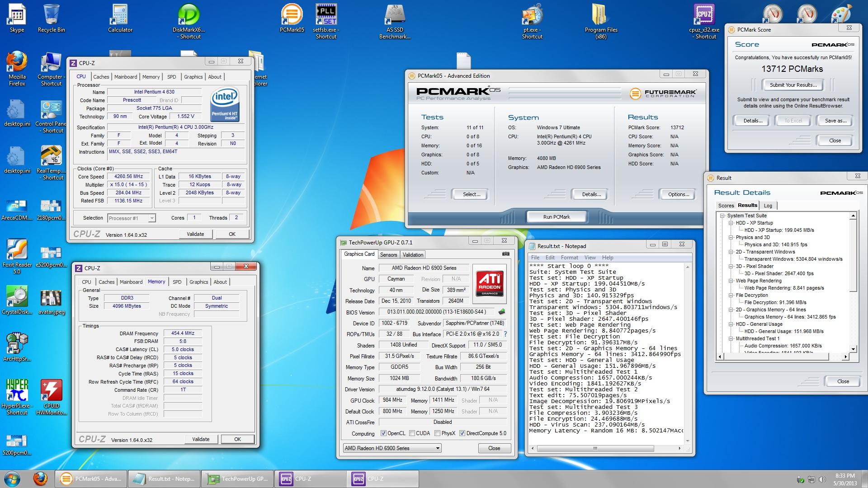Viewport: 868px width, 488px height.
Task: Select Result.txt - Notepad taskbar button
Action: 165,479
